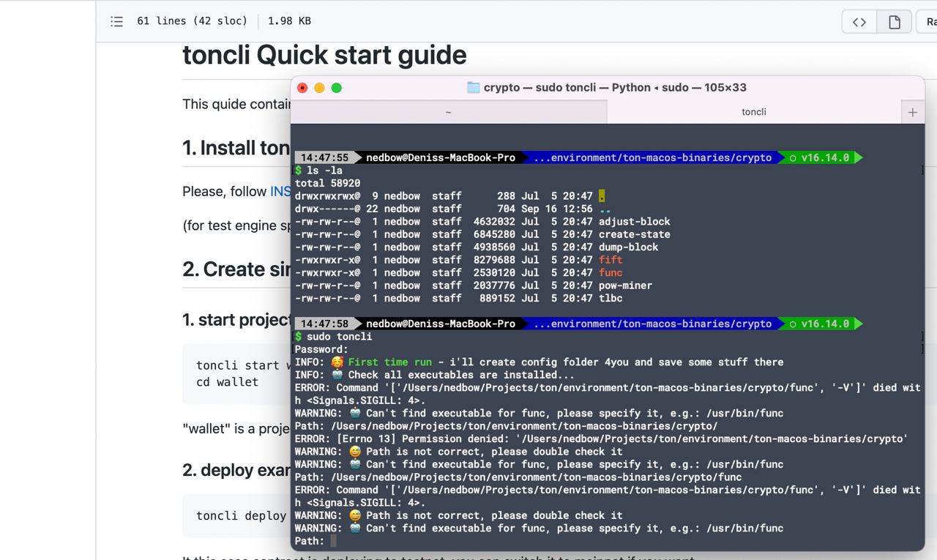Open the INS... installation link in guide
The width and height of the screenshot is (937, 560).
[x=280, y=191]
